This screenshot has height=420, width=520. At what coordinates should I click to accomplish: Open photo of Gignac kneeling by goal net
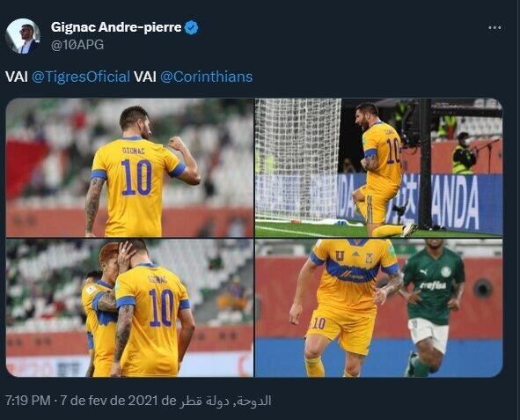coord(378,167)
